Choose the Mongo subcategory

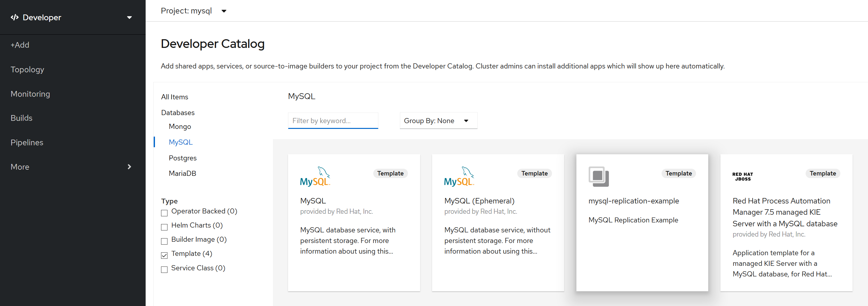click(x=180, y=126)
